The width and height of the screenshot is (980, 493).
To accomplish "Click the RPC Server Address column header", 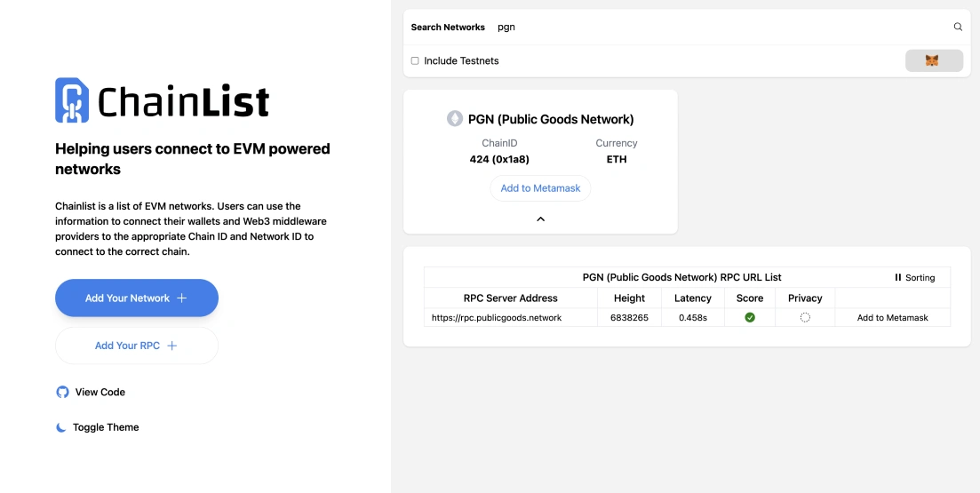I will (511, 298).
